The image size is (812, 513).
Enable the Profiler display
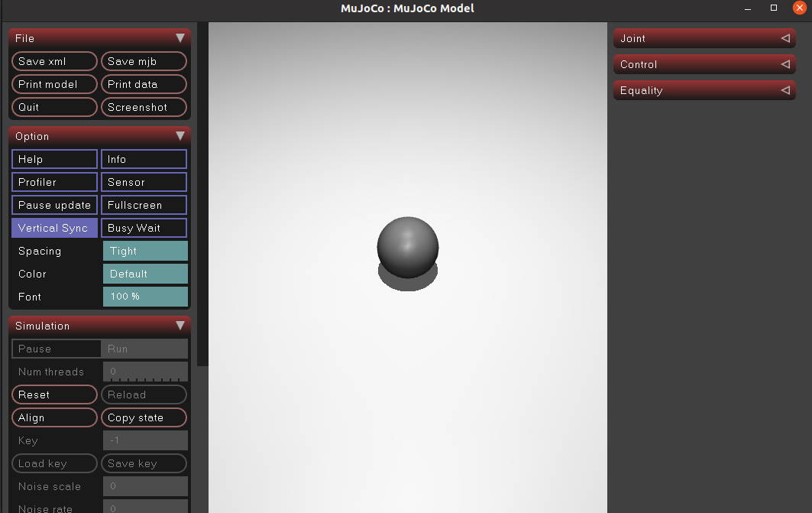pyautogui.click(x=54, y=182)
